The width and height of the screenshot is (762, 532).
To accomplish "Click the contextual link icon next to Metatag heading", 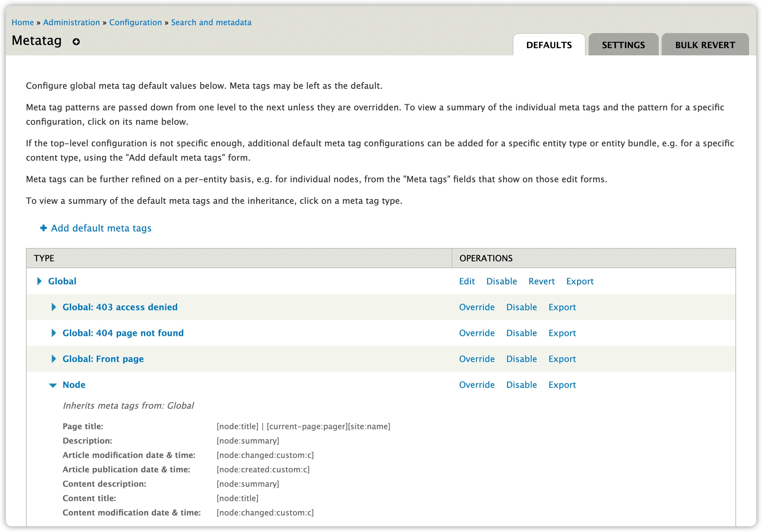I will point(76,42).
